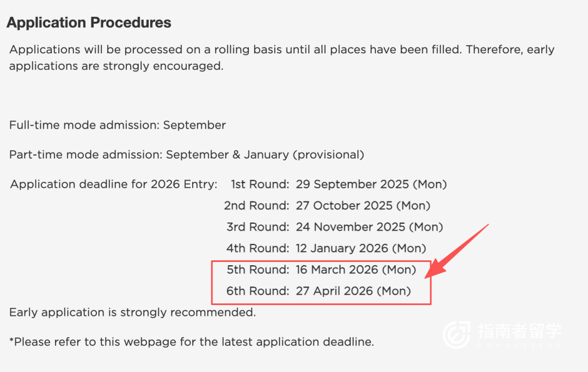Select the Part-time mode admission line
The image size is (588, 372).
point(187,155)
